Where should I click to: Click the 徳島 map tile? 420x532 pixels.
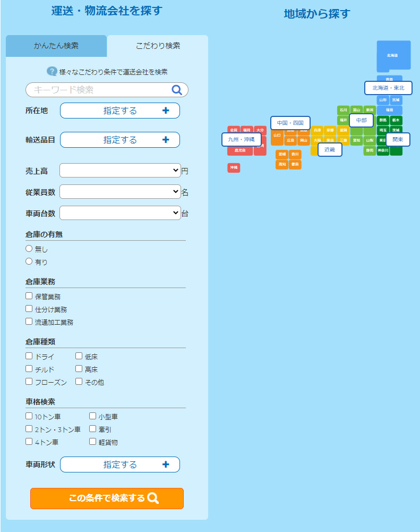[x=295, y=165]
